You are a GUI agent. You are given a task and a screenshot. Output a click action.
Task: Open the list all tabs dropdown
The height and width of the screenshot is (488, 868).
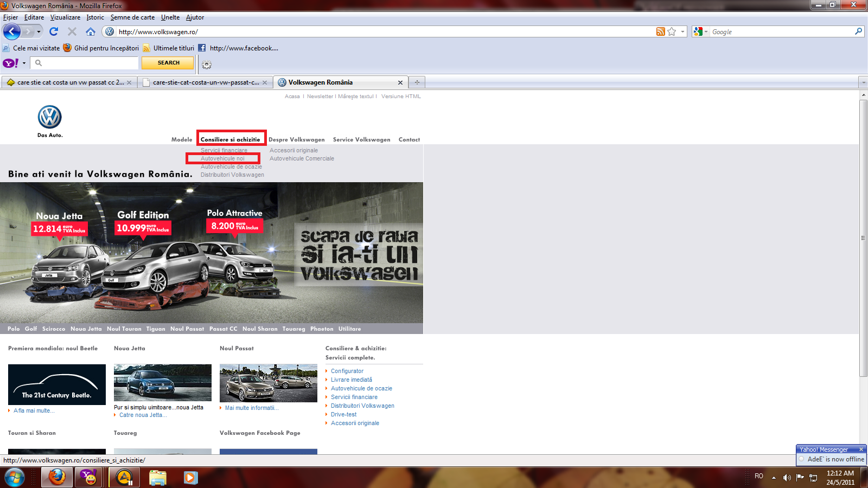[863, 82]
